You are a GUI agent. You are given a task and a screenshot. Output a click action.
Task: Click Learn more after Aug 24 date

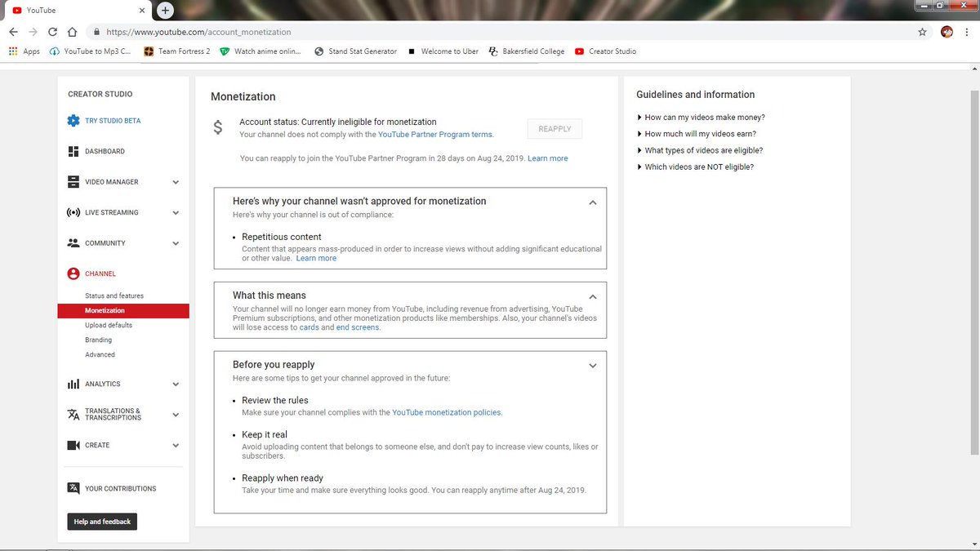(x=548, y=158)
